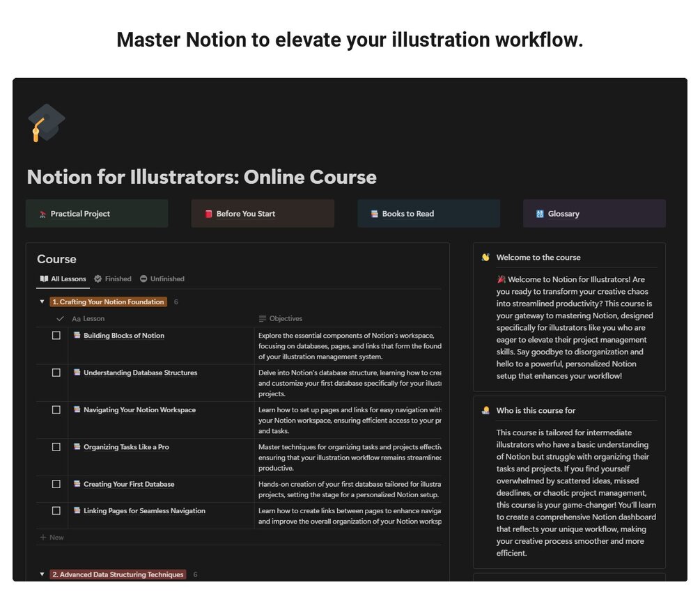Click the party popper emoji in welcome text
Image resolution: width=700 pixels, height=594 pixels.
coord(501,280)
